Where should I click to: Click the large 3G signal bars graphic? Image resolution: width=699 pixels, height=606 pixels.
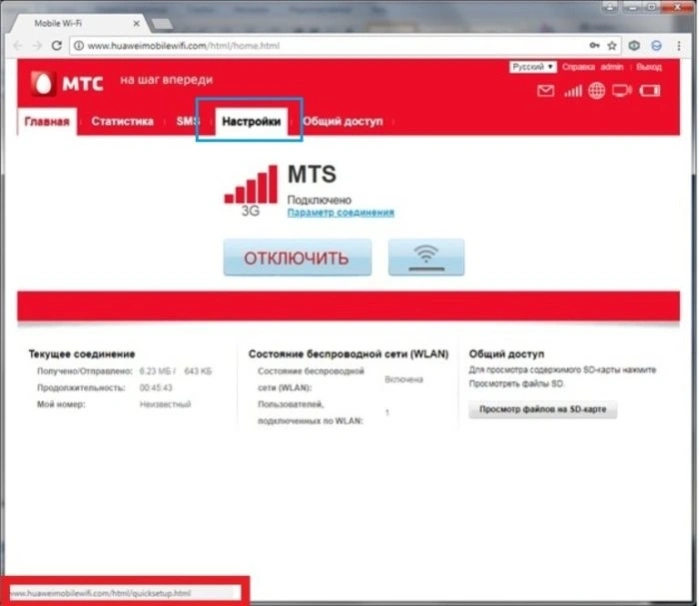click(x=251, y=185)
